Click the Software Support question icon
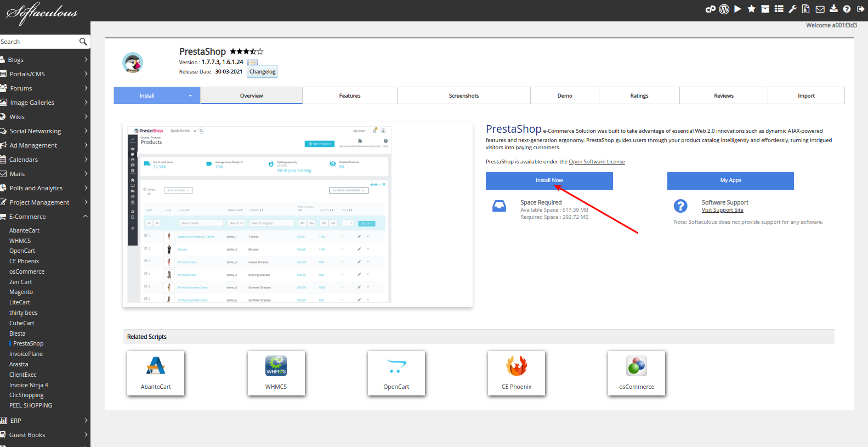Screen dimensions: 868x447 [680, 206]
